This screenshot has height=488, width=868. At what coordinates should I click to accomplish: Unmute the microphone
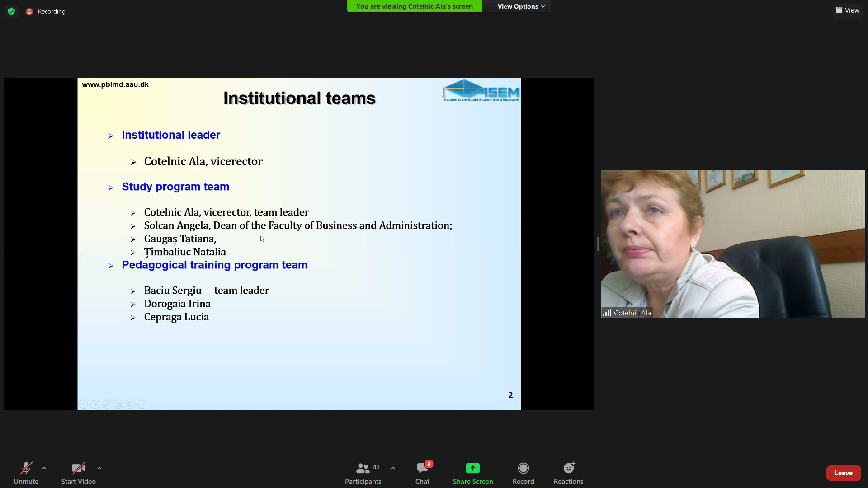(x=26, y=473)
